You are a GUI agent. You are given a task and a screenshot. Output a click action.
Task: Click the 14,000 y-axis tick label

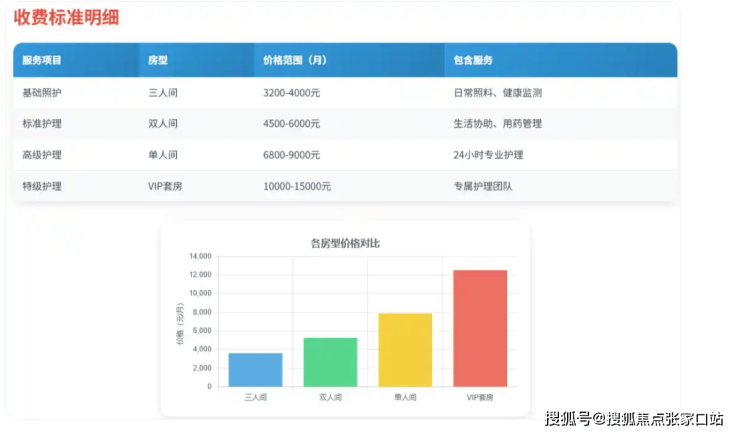point(200,256)
